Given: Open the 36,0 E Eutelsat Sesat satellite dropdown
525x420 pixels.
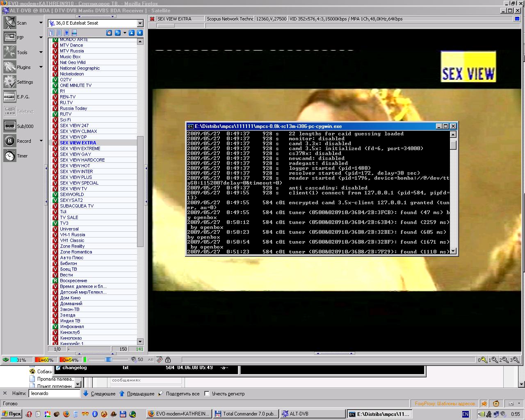Looking at the screenshot, I should pos(140,23).
